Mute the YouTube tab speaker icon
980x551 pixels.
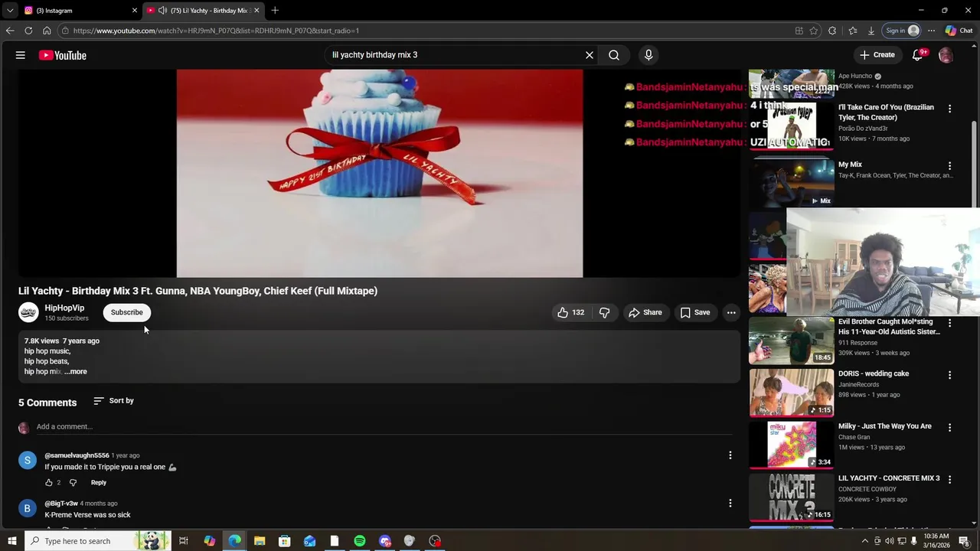coord(162,11)
